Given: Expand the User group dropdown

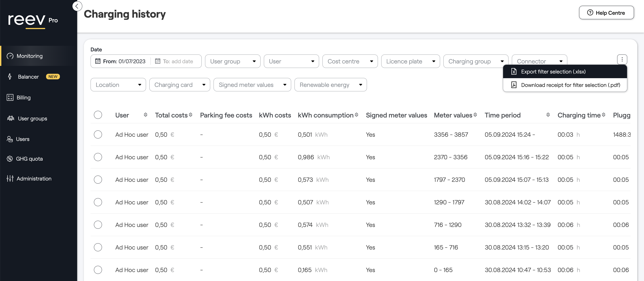Looking at the screenshot, I should 233,61.
